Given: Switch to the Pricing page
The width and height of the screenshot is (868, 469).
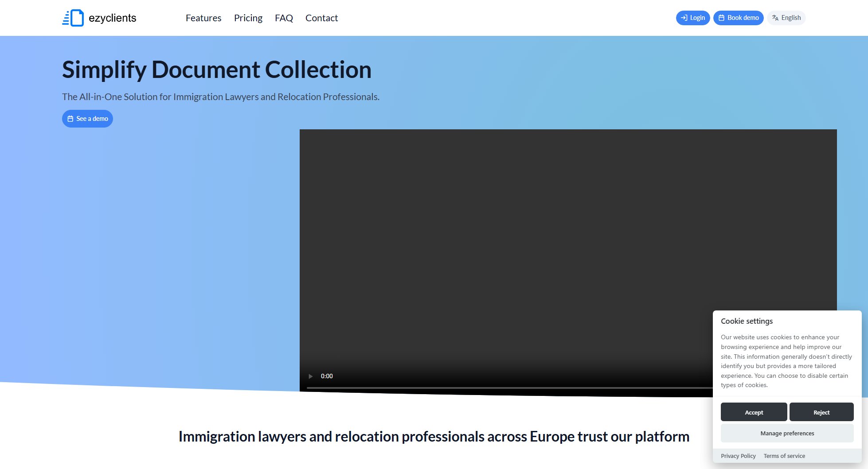Looking at the screenshot, I should (248, 18).
